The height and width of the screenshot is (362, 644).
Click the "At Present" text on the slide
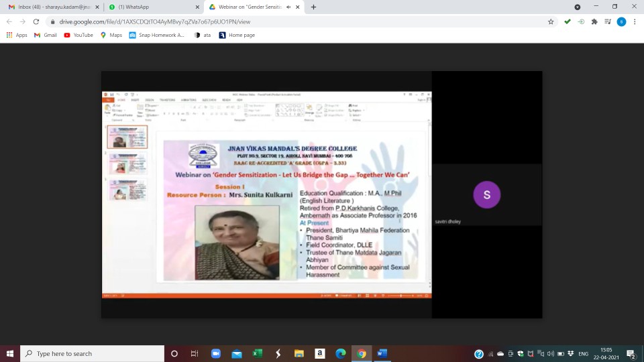pos(314,223)
